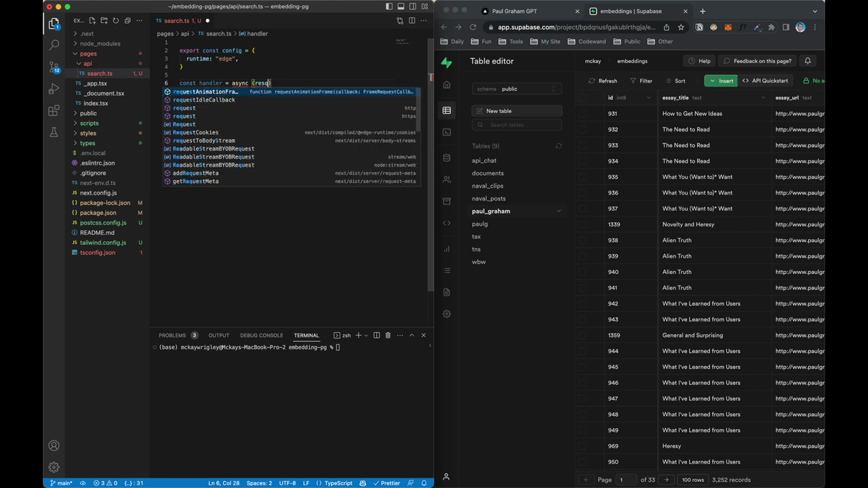Open the SQL editor sidebar icon
868x488 pixels.
(446, 132)
